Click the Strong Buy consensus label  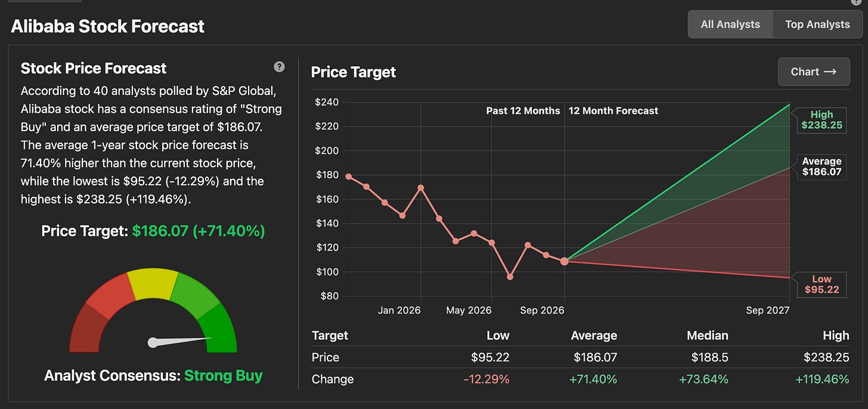[224, 376]
